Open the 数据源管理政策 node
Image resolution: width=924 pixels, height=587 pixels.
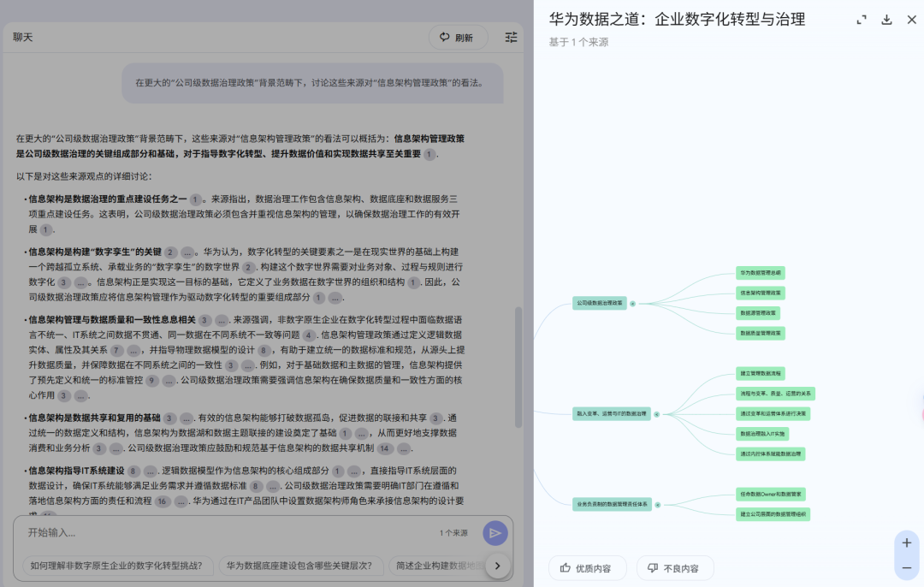758,313
